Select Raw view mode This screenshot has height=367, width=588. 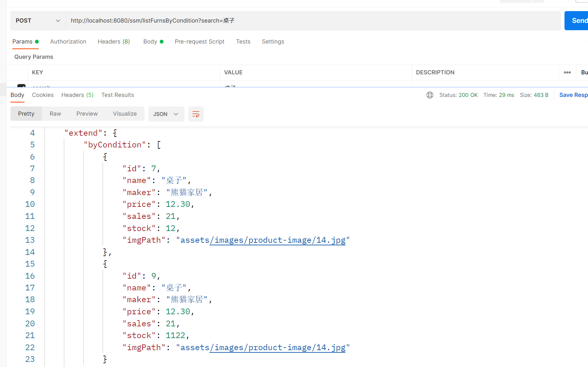(x=55, y=114)
